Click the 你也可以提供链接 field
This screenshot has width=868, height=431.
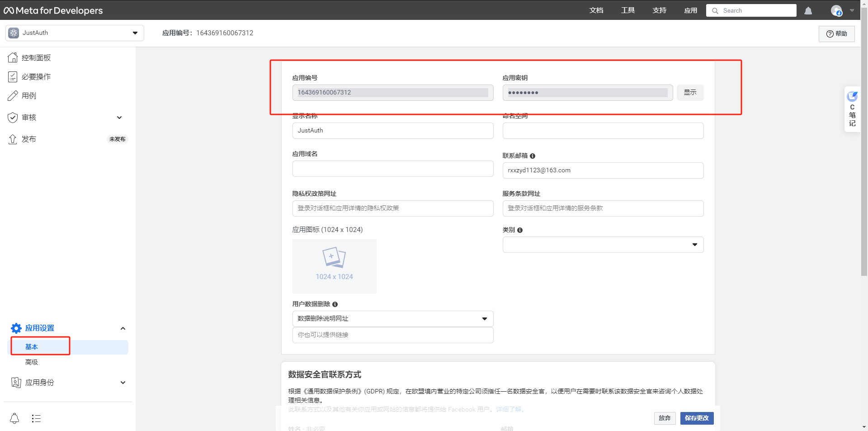(x=393, y=335)
